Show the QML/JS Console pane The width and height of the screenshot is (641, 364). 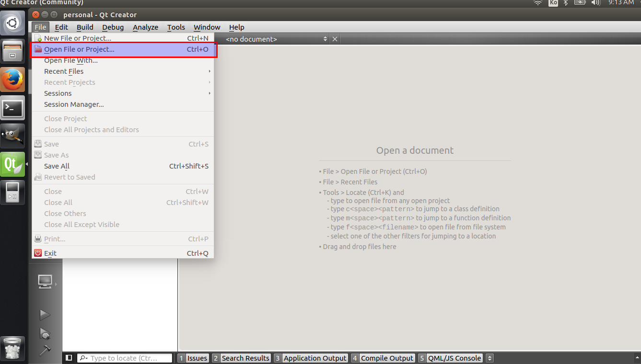point(450,358)
